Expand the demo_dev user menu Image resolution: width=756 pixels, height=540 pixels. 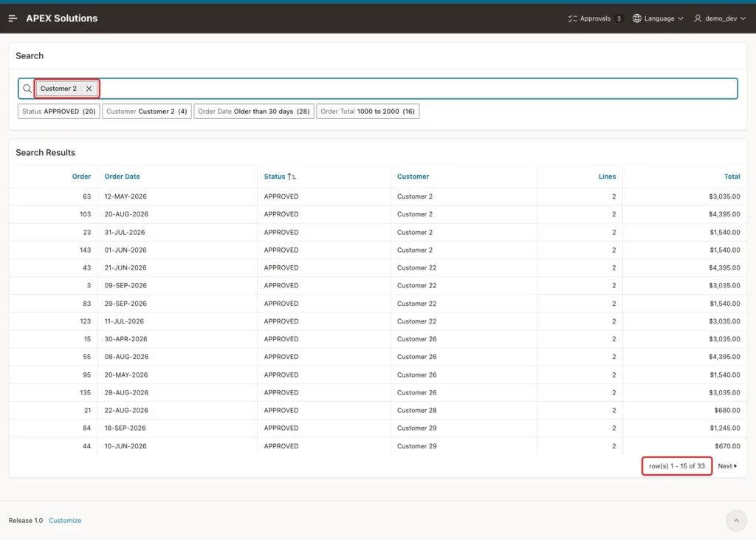pos(720,18)
